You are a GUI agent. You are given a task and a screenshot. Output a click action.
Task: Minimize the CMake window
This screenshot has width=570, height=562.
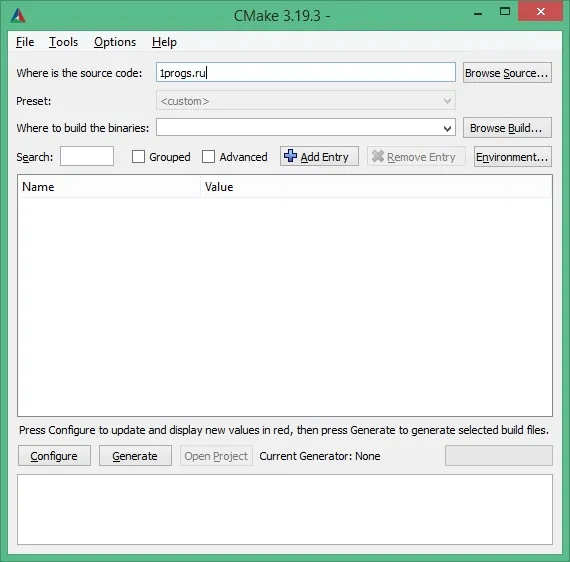(478, 13)
